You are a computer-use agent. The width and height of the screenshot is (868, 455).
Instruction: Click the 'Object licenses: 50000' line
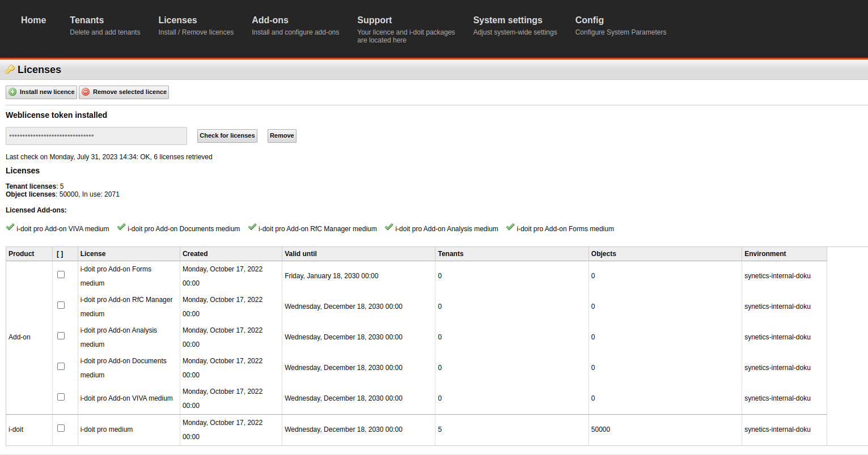[62, 194]
